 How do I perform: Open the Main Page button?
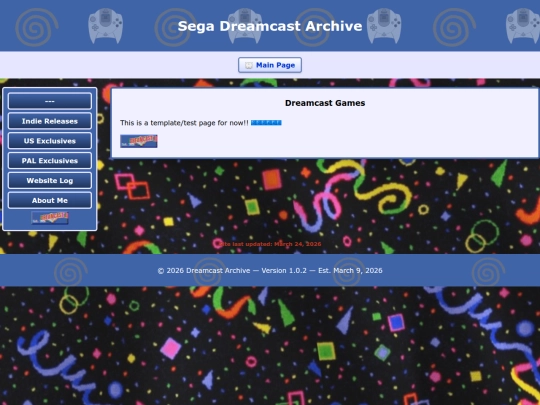[x=270, y=65]
